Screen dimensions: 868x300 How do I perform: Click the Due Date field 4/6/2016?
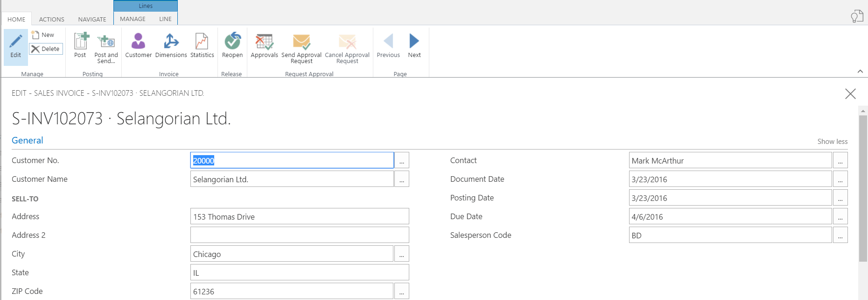[730, 216]
